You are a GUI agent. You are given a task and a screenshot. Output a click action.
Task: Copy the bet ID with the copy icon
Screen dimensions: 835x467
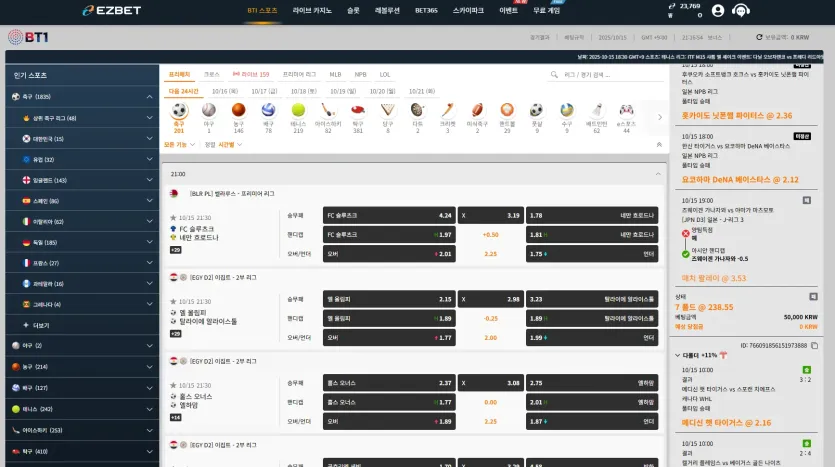(x=814, y=346)
